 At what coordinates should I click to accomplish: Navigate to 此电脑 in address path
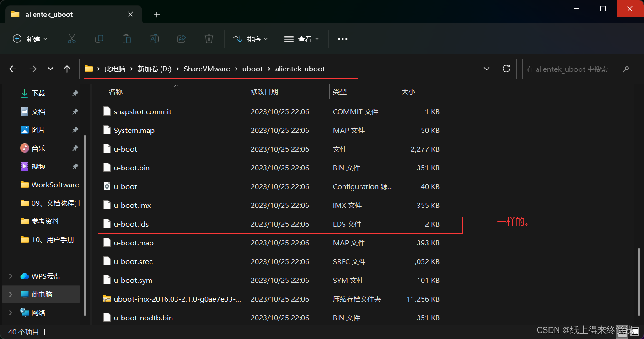[115, 69]
